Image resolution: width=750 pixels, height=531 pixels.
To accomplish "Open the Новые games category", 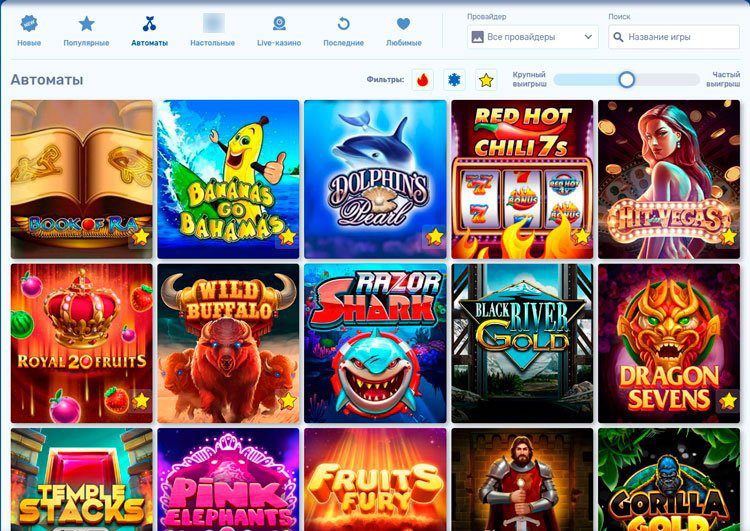I will click(29, 31).
